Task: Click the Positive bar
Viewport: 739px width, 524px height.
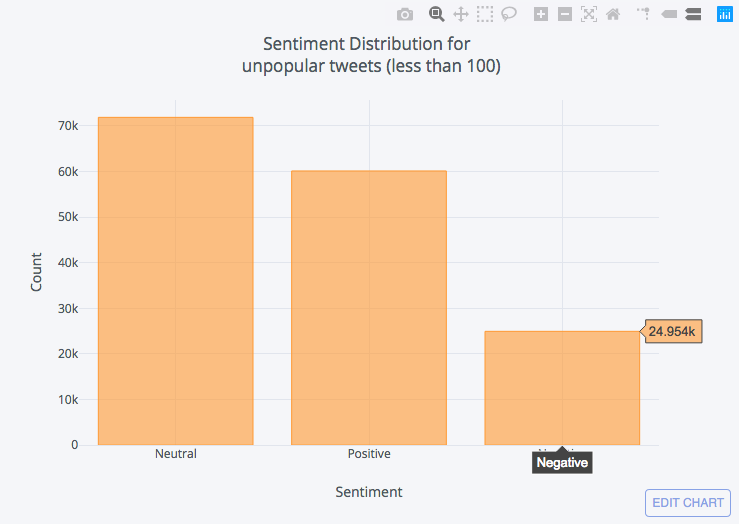Action: (x=369, y=308)
